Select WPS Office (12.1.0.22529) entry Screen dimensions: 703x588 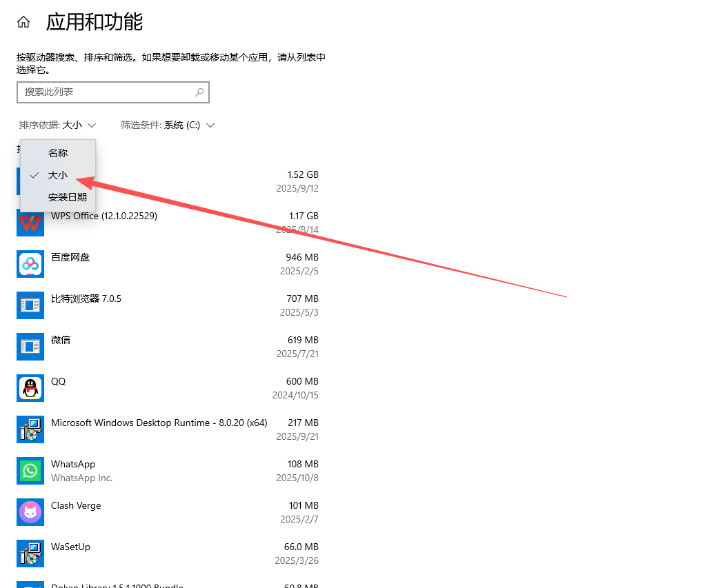point(104,216)
